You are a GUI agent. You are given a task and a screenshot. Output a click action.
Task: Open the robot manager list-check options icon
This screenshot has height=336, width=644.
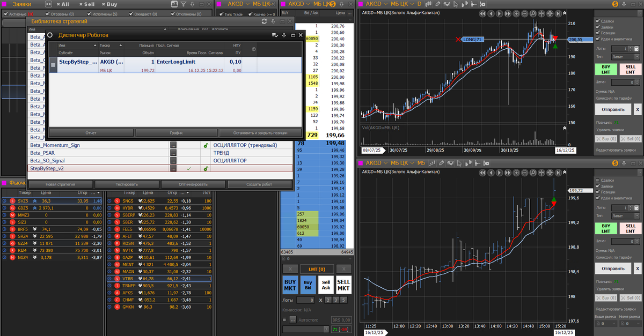click(275, 35)
